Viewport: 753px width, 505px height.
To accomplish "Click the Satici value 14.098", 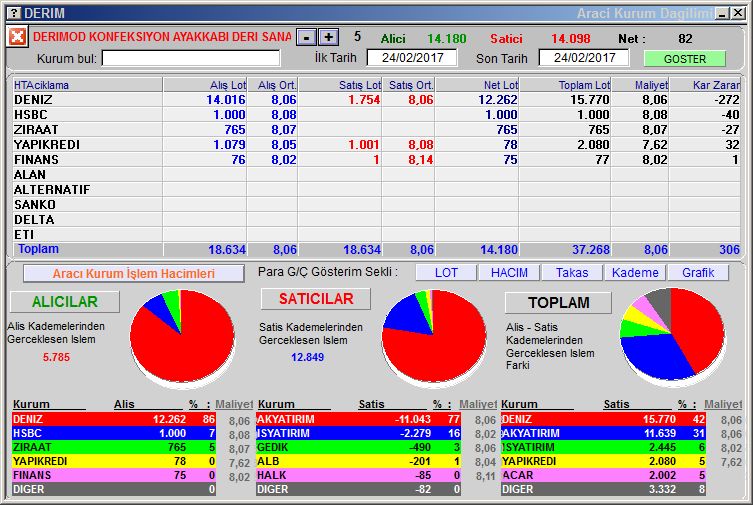I will [571, 38].
